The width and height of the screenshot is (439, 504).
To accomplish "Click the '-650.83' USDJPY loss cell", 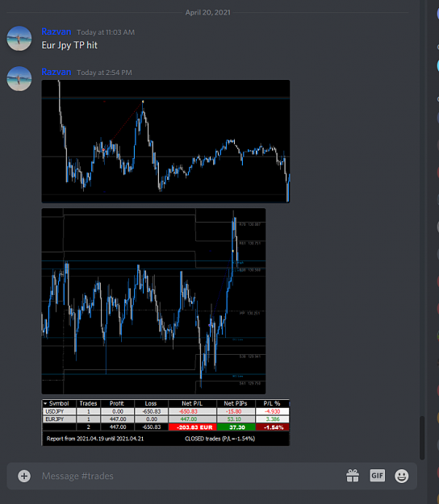I will coord(151,411).
